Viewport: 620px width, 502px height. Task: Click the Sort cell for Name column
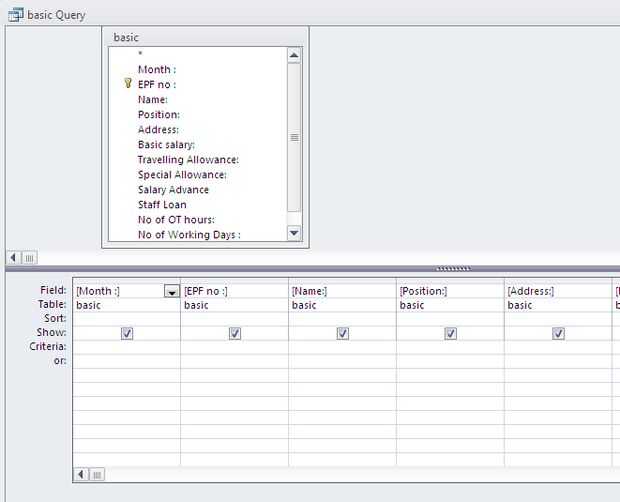click(x=342, y=319)
